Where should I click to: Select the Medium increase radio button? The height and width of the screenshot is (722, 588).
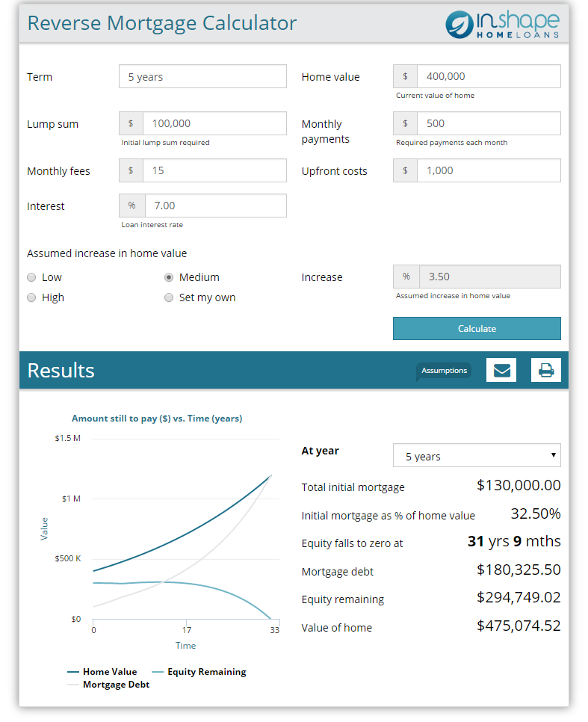[x=169, y=277]
